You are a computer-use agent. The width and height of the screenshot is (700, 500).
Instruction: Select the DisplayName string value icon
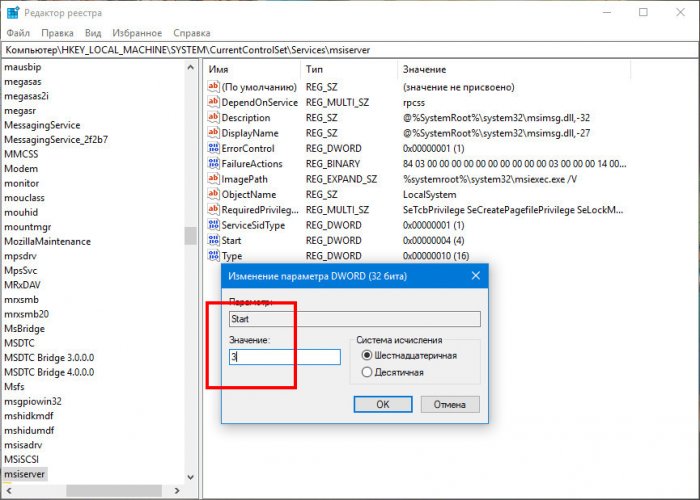[x=214, y=133]
